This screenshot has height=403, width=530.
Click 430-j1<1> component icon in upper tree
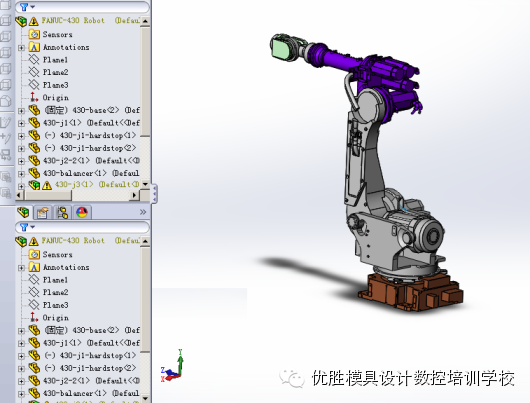[x=34, y=122]
